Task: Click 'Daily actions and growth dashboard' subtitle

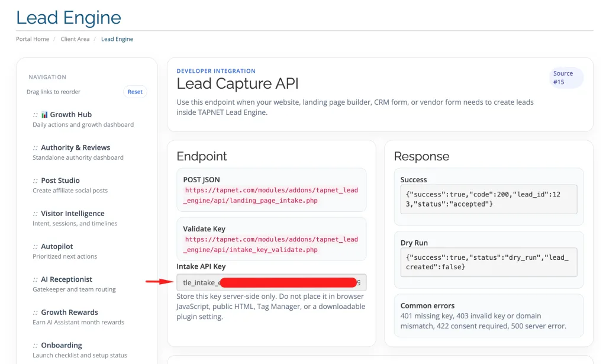Action: (x=83, y=124)
